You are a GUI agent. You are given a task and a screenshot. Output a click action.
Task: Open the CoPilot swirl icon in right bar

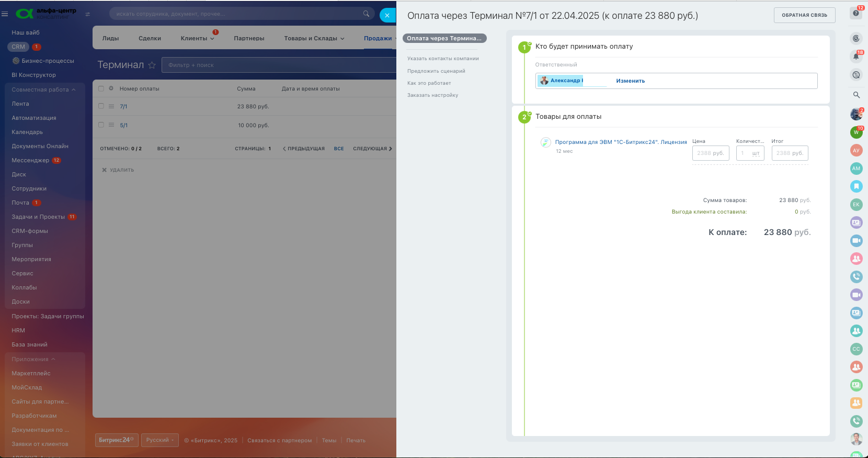pos(856,38)
